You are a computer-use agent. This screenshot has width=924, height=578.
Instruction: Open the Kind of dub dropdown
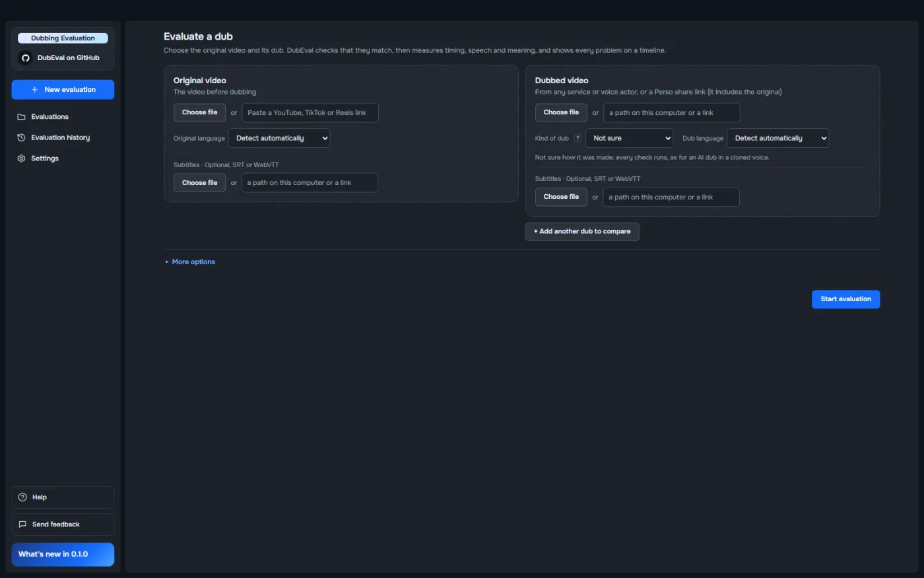(x=629, y=138)
